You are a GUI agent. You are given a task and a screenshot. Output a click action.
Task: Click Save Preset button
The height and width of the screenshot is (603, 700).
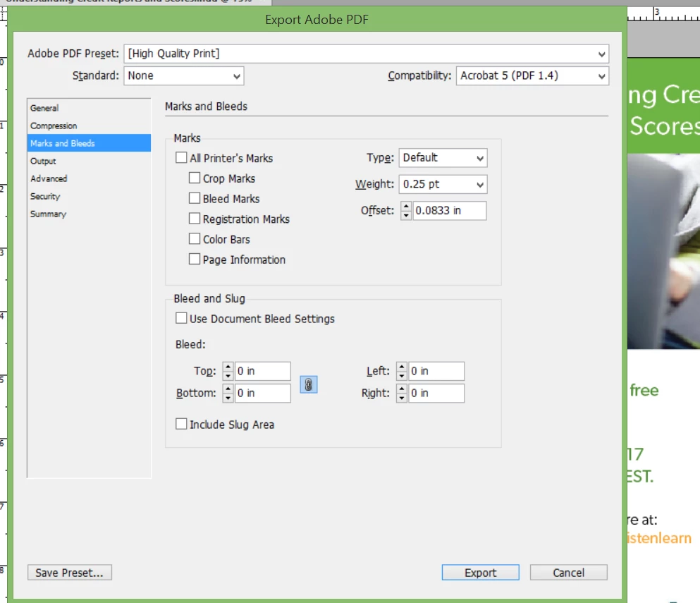click(x=70, y=572)
